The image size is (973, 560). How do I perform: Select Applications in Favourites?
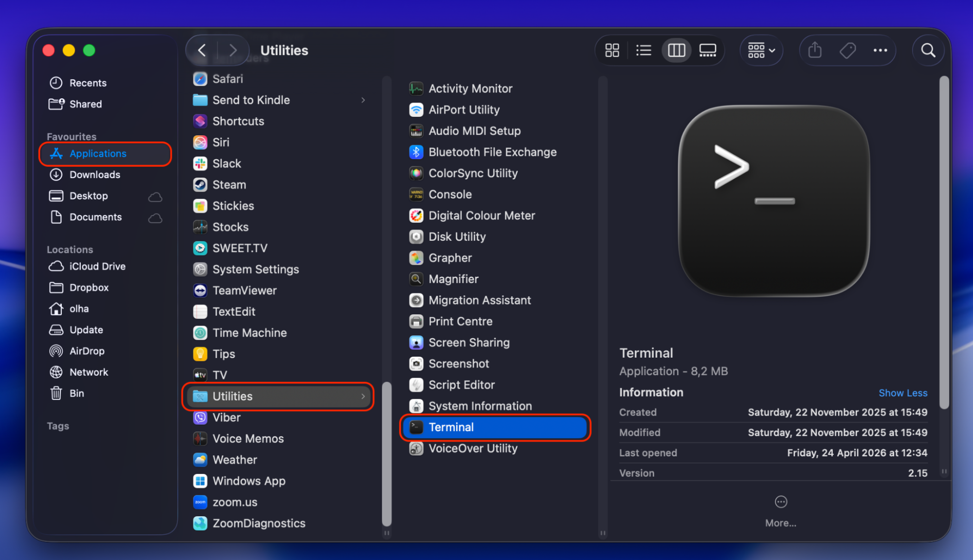coord(105,154)
